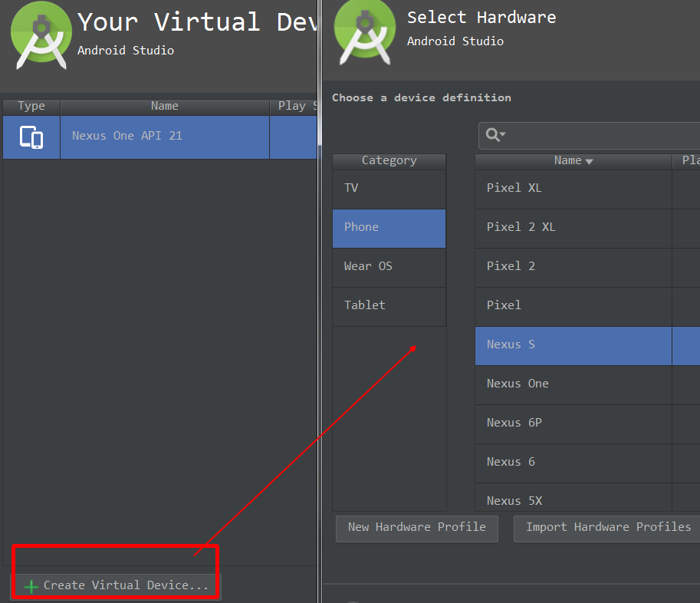This screenshot has width=700, height=603.
Task: Sort devices by the Name column header arrow
Action: pos(589,161)
